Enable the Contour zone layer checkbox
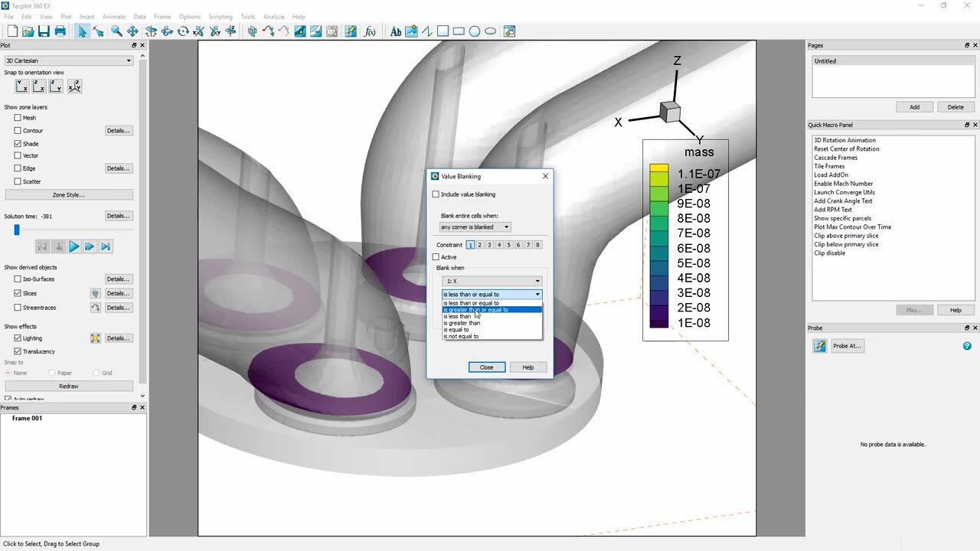980x551 pixels. pos(18,131)
